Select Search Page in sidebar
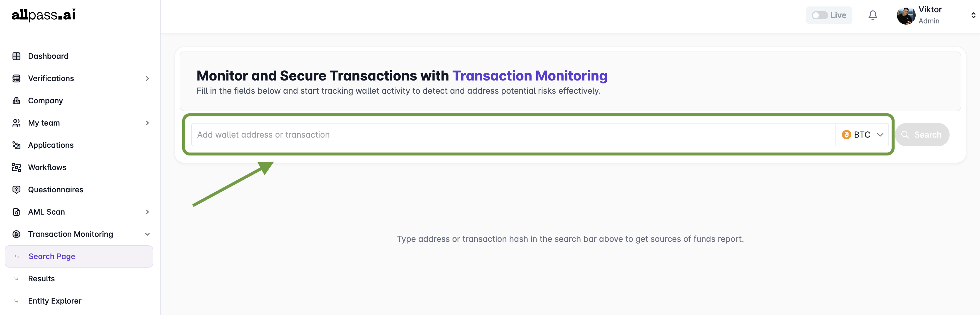Screen dimensions: 980x315 52,256
